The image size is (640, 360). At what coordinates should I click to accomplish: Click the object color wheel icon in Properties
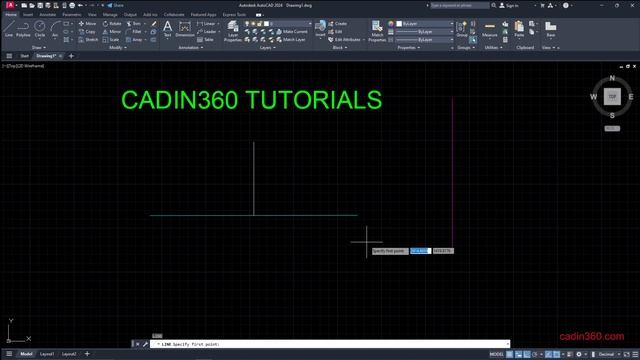391,24
